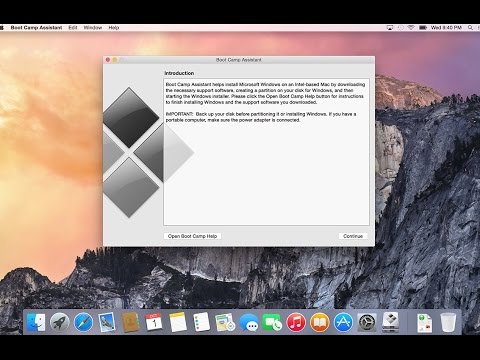Click the Boot Camp Assistant window title
This screenshot has height=360, width=480.
[x=239, y=60]
